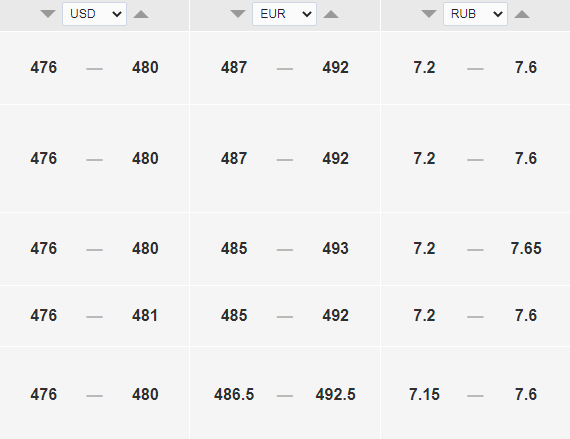Select the 7.15 RUB buy rate
Screen dimensions: 570x439
coord(424,394)
